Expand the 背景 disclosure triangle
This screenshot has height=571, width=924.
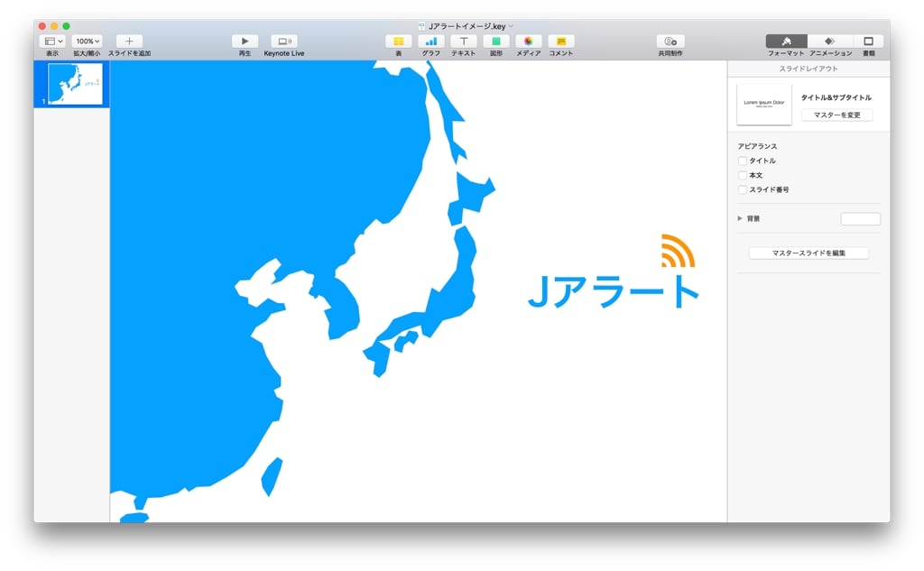(x=740, y=218)
